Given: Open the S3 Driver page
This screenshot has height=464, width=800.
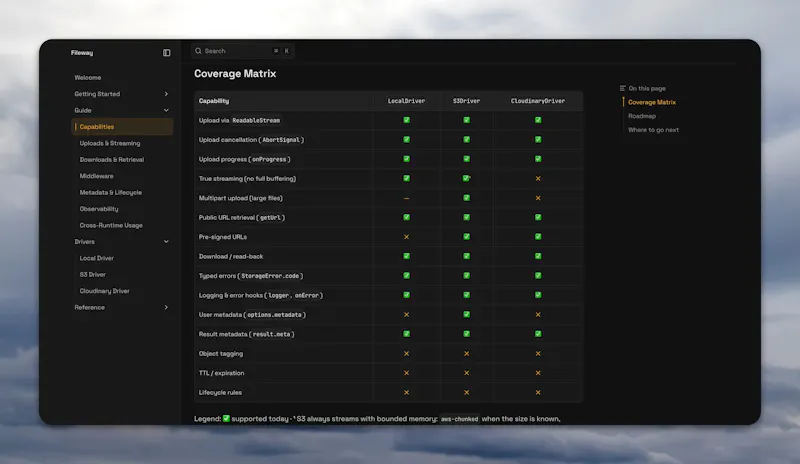Looking at the screenshot, I should (x=92, y=275).
